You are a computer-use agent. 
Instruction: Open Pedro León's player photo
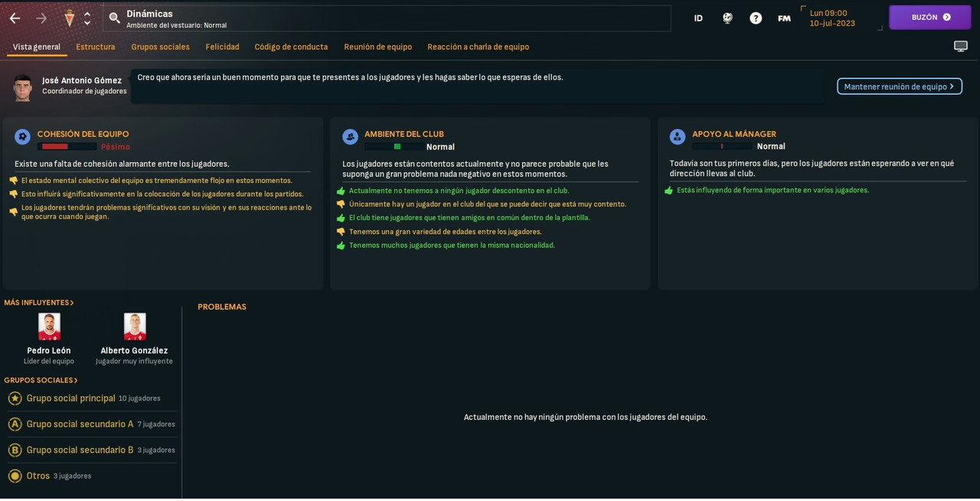49,327
